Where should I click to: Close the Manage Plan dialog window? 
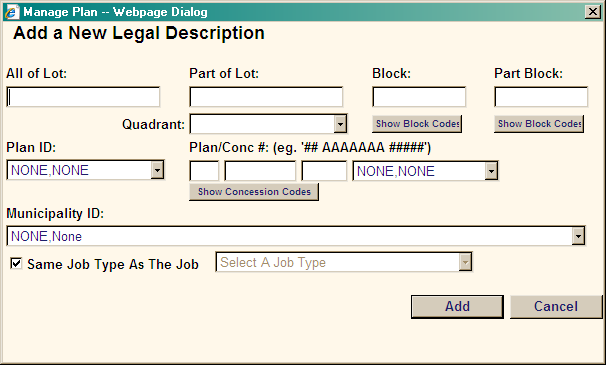click(593, 12)
